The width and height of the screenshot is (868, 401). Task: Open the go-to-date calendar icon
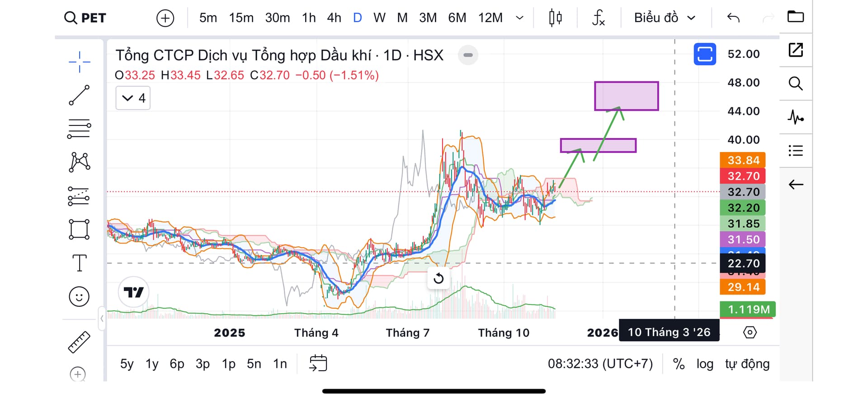click(318, 363)
